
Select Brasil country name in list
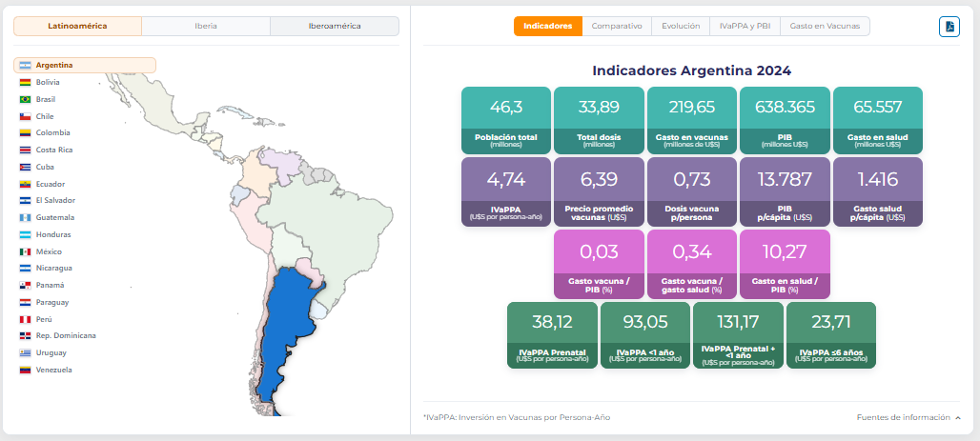click(x=47, y=99)
